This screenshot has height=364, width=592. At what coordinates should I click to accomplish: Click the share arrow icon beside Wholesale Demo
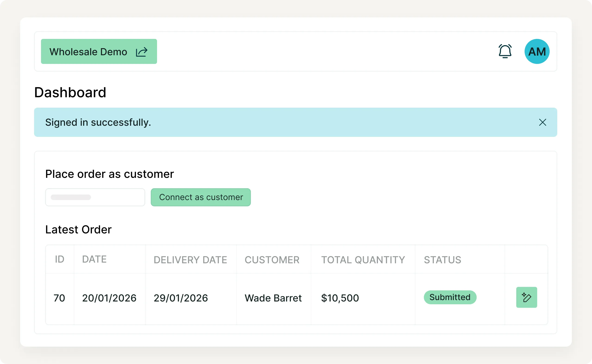[142, 52]
